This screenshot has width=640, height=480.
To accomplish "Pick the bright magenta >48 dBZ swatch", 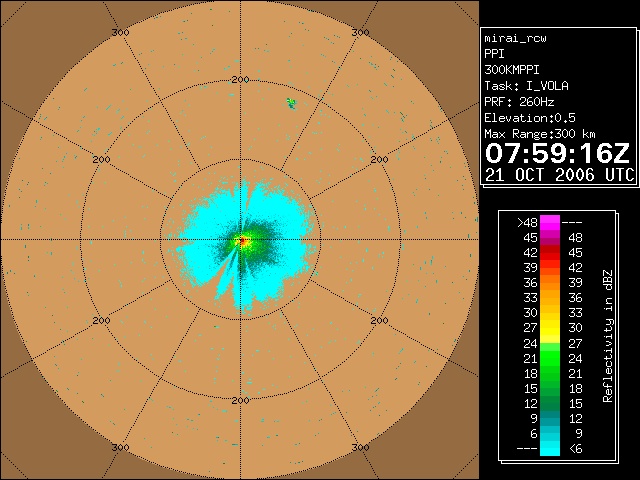I will click(550, 223).
